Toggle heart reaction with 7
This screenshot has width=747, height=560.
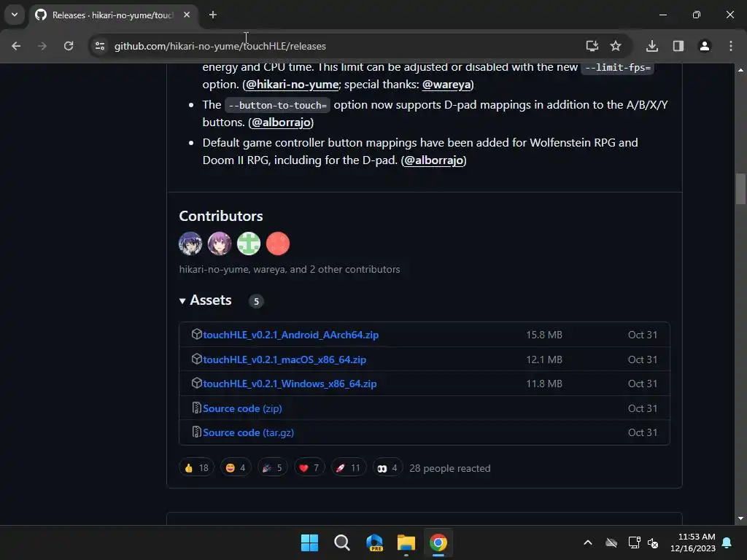click(x=309, y=467)
